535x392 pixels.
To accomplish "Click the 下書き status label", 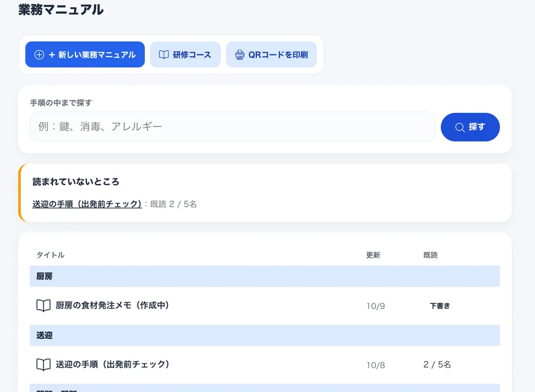I will (x=440, y=306).
